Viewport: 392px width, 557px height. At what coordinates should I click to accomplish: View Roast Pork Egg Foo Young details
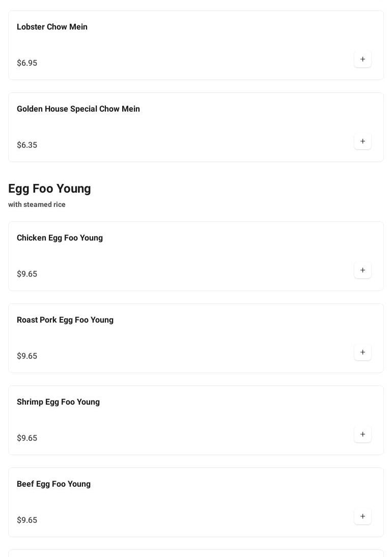(x=65, y=320)
